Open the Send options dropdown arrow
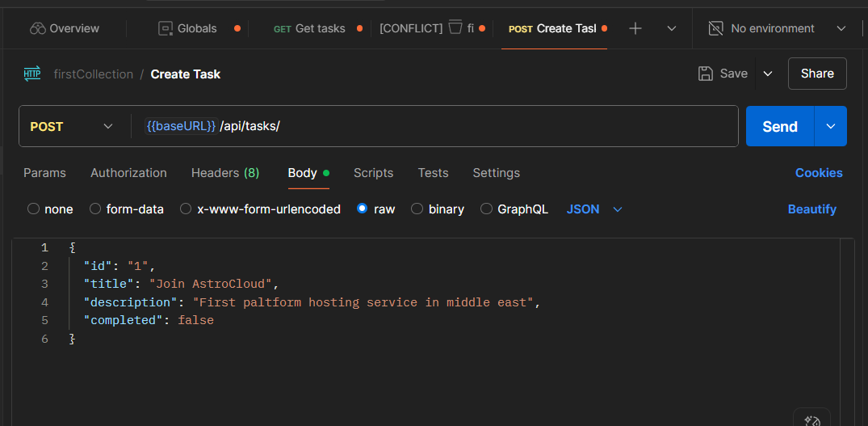The width and height of the screenshot is (868, 426). pyautogui.click(x=830, y=126)
